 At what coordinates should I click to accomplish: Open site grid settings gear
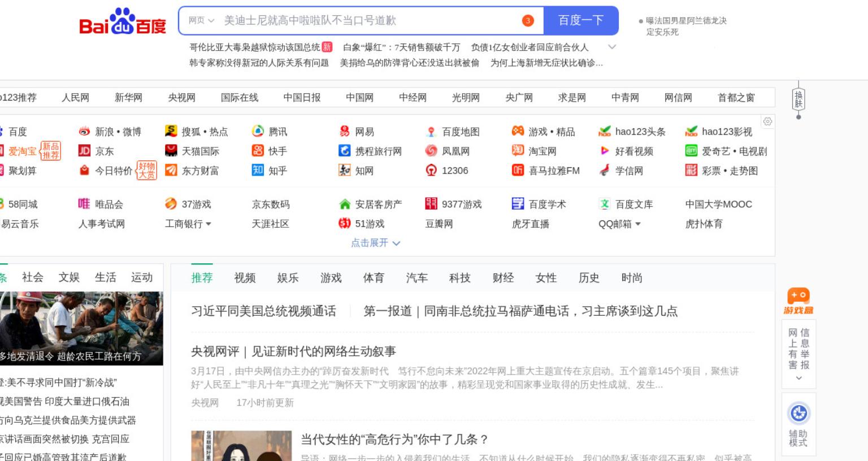767,121
